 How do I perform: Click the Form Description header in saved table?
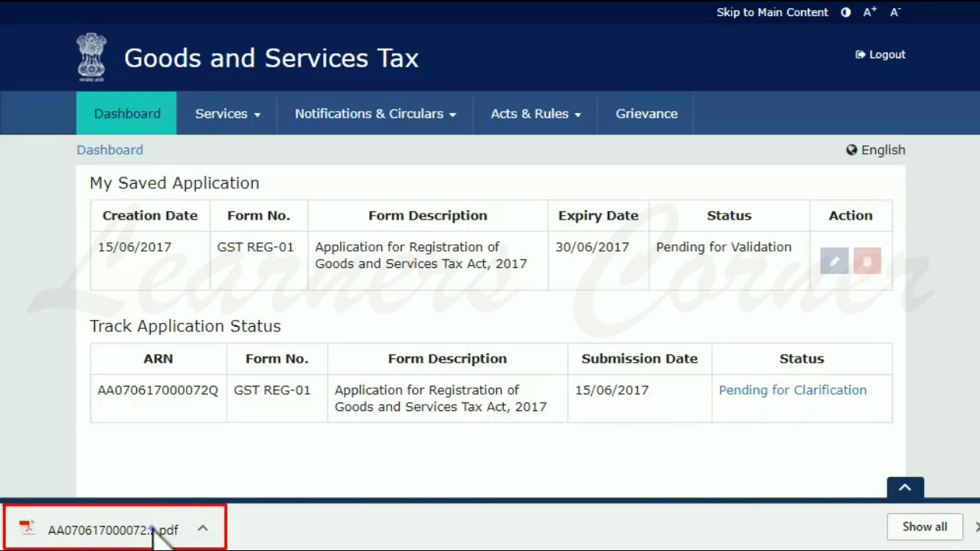click(x=427, y=216)
